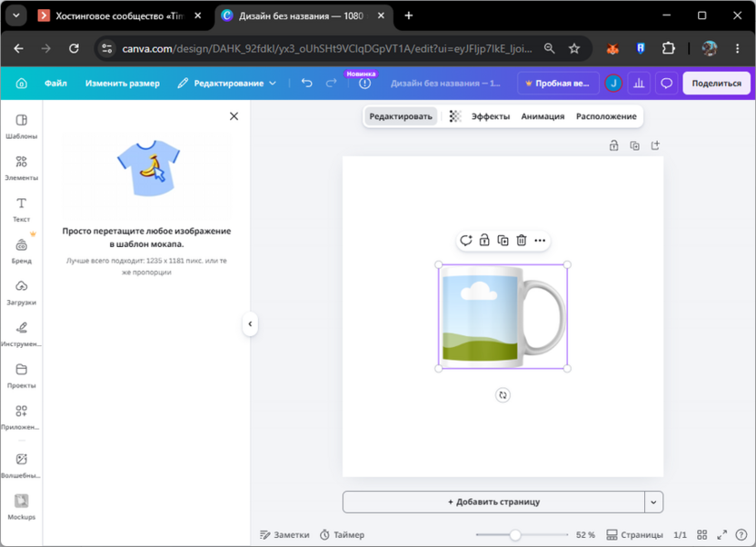Open the Mockups app in sidebar

[21, 506]
